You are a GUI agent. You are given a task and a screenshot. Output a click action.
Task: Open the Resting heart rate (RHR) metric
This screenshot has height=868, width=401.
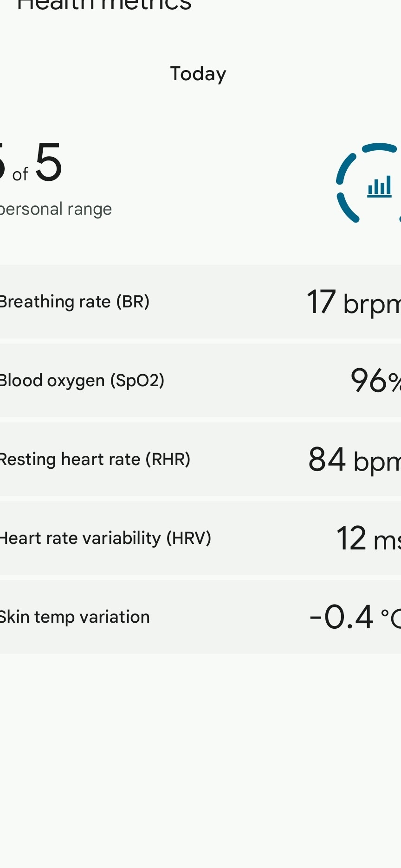tap(95, 459)
